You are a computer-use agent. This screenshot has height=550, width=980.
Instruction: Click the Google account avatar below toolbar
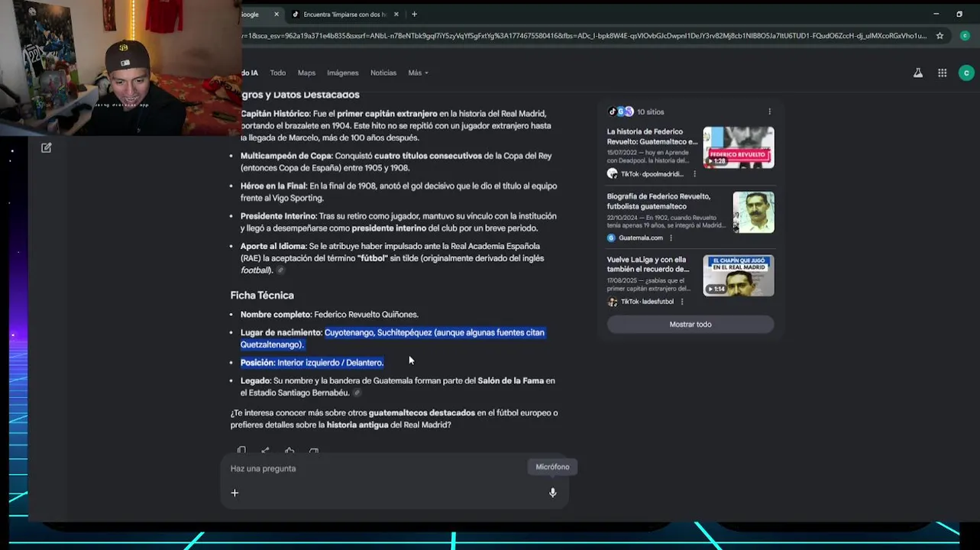[966, 73]
